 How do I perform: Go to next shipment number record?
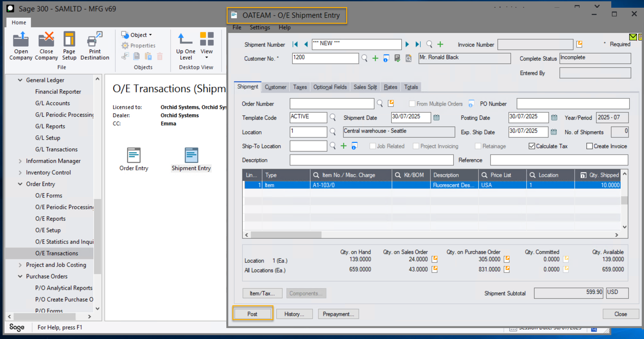tap(407, 44)
